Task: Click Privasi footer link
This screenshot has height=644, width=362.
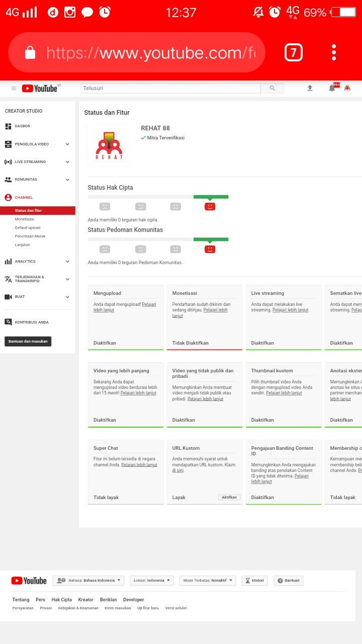Action: point(46,608)
